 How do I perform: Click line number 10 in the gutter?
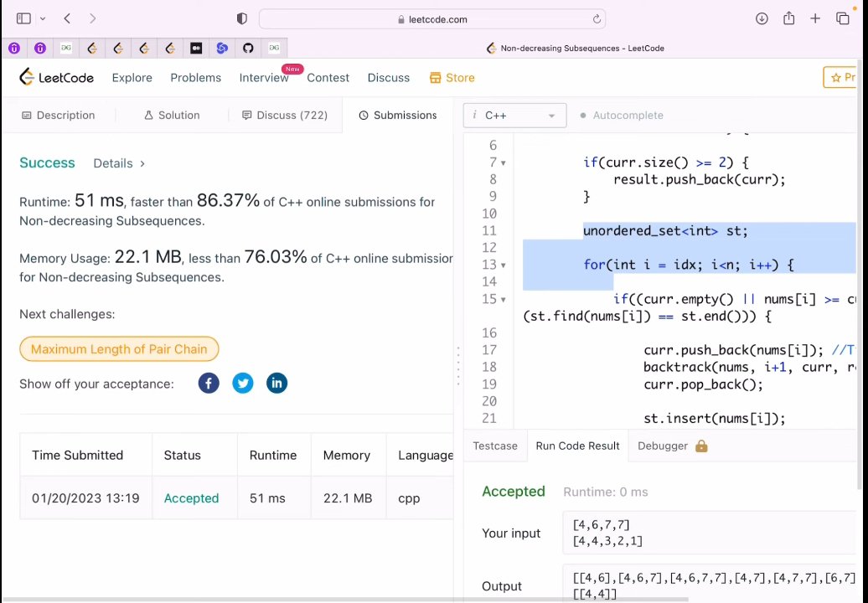489,214
